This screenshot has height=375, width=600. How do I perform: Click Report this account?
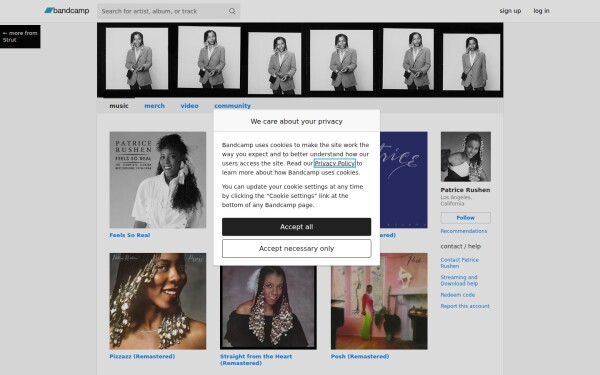pyautogui.click(x=465, y=306)
